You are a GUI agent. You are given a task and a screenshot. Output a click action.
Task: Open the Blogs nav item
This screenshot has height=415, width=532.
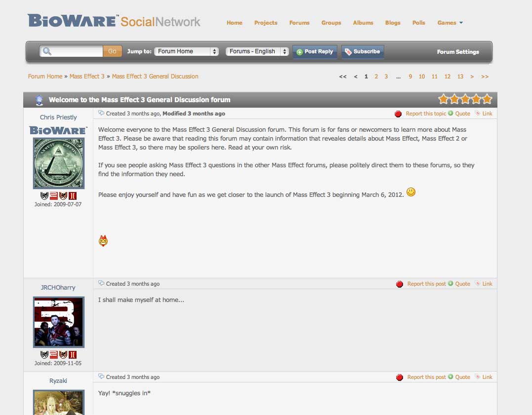[x=393, y=23]
